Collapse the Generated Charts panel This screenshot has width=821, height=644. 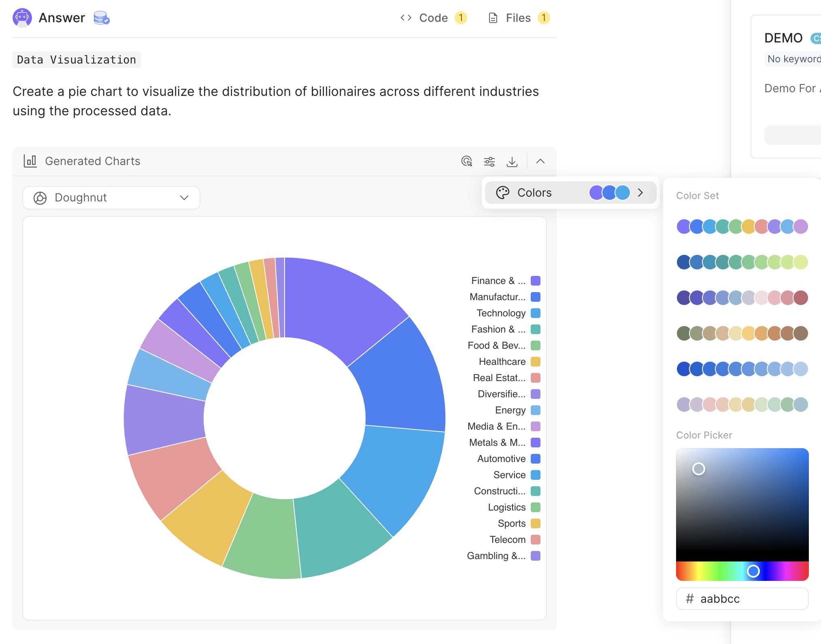pos(540,161)
